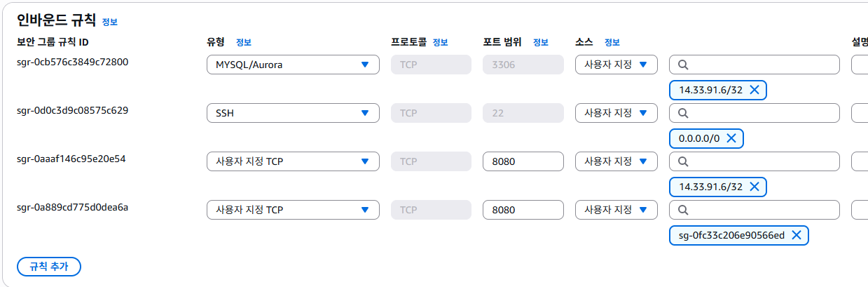Open source dropdown for the MYSQL/Aurora rule

click(616, 65)
